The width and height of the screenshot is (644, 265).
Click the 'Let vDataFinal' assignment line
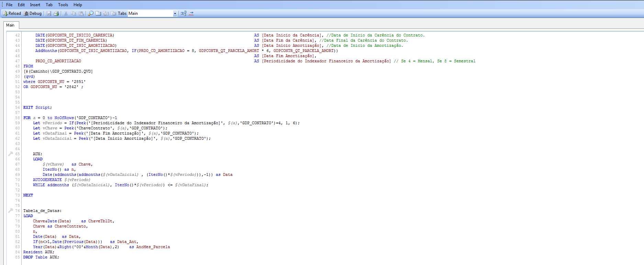pos(116,133)
